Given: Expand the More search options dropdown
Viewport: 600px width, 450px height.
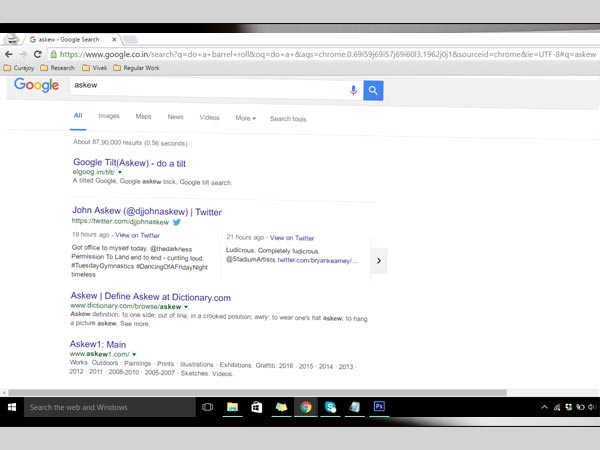Looking at the screenshot, I should (x=245, y=118).
